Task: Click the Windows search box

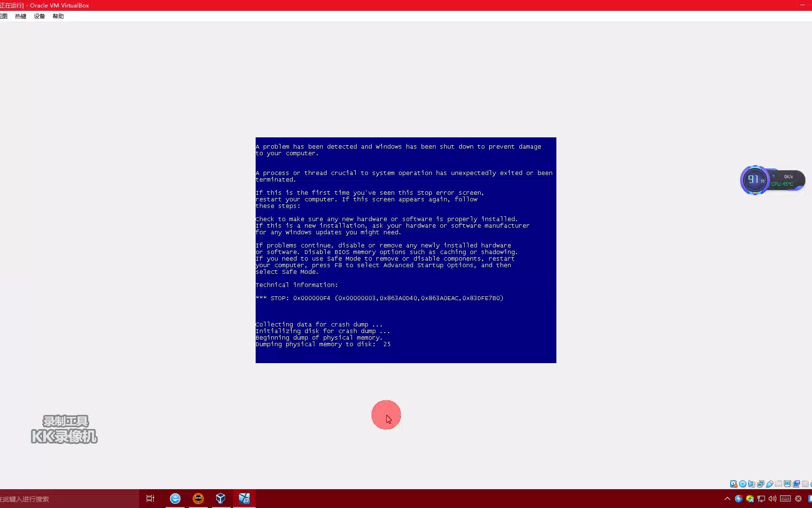Action: (x=70, y=499)
